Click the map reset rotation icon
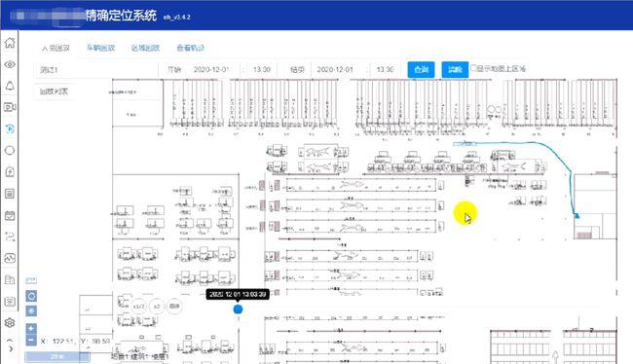Viewport: 633px width, 364px height. tap(31, 296)
